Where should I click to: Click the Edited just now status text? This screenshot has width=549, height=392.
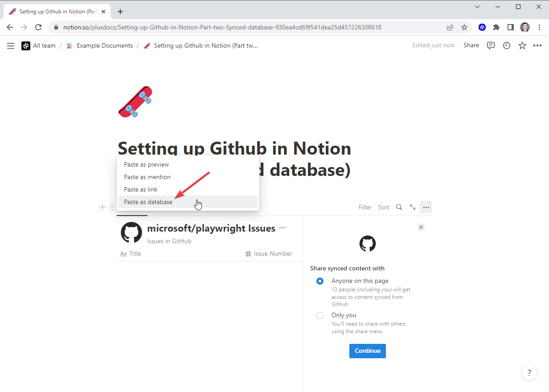coord(434,45)
